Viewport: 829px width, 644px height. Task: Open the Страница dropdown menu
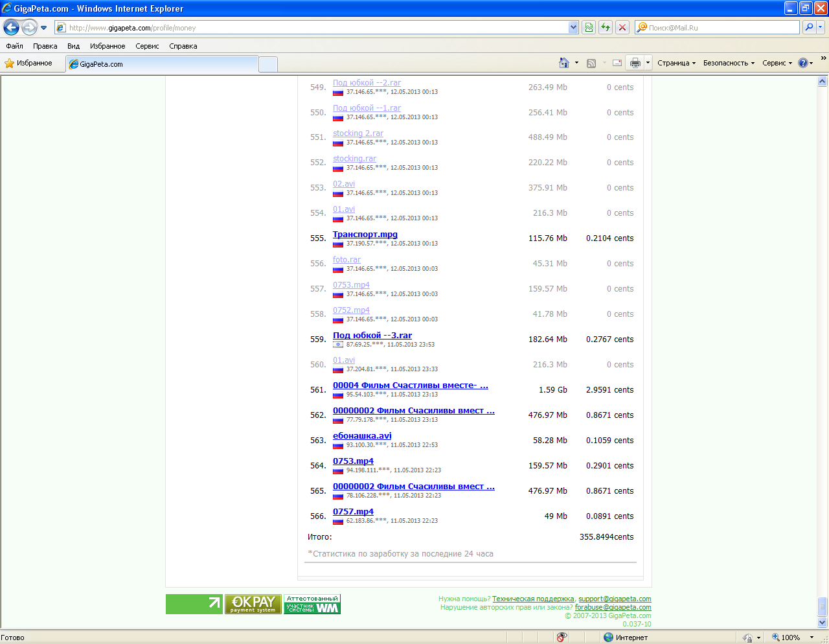click(x=676, y=63)
